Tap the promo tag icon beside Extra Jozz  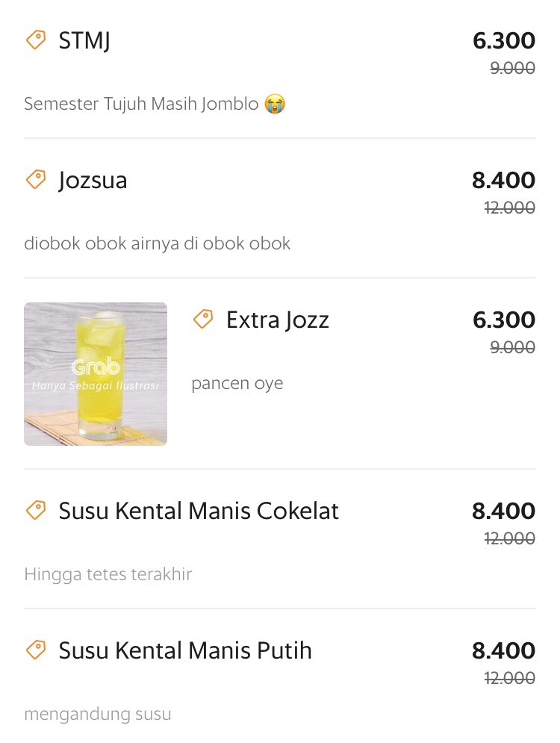(203, 319)
